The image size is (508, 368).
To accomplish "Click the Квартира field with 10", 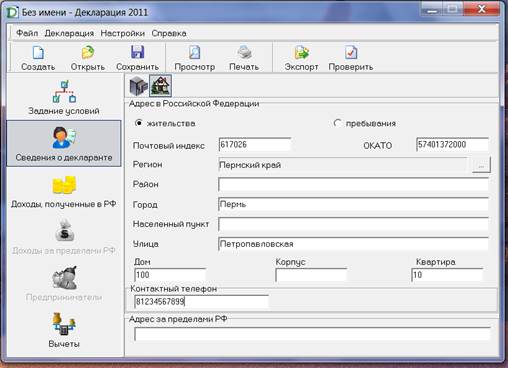I will point(447,275).
